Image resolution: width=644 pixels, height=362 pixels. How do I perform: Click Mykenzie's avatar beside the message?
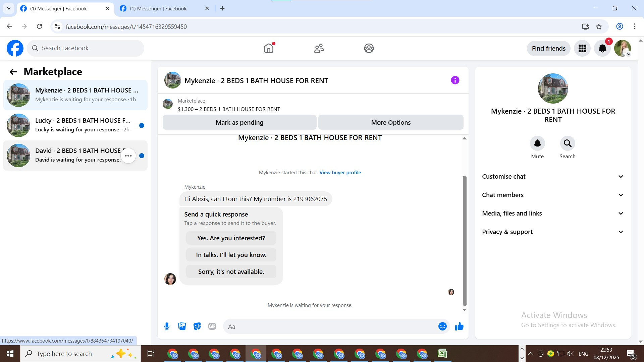coord(170,279)
